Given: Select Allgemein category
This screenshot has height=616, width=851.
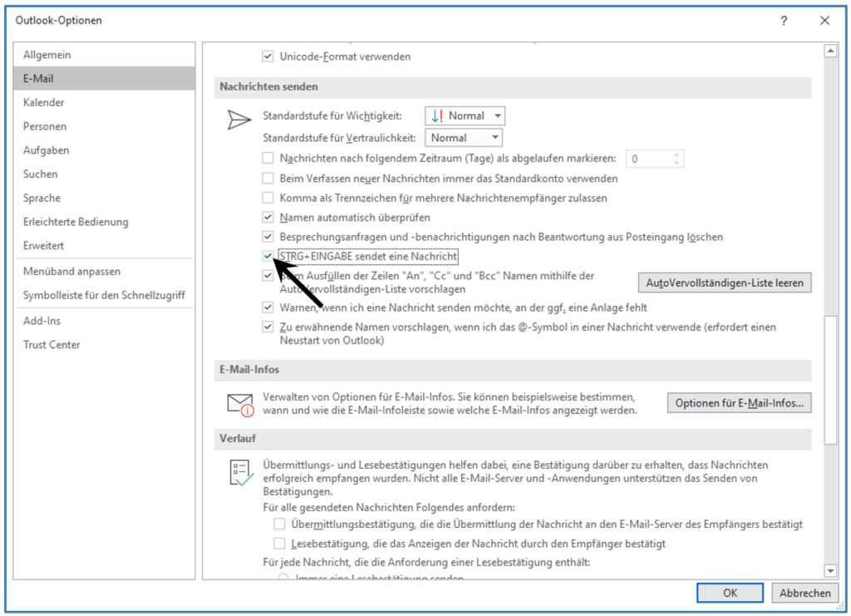Looking at the screenshot, I should pyautogui.click(x=104, y=55).
